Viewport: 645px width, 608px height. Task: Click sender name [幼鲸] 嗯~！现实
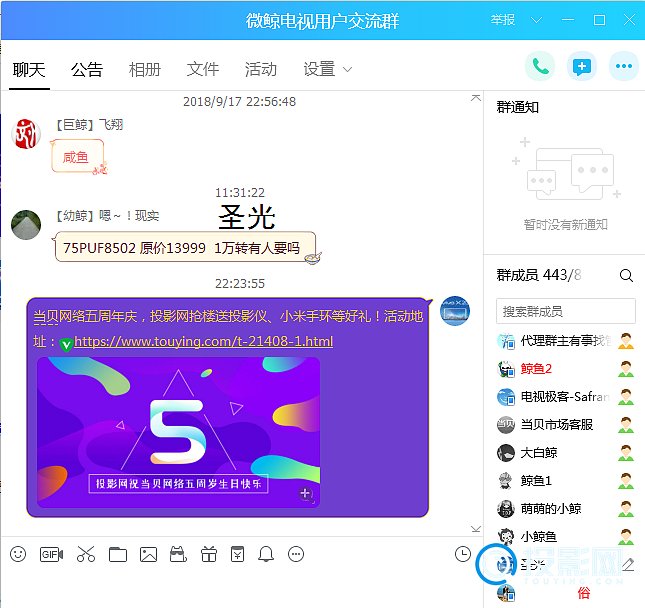coord(107,216)
